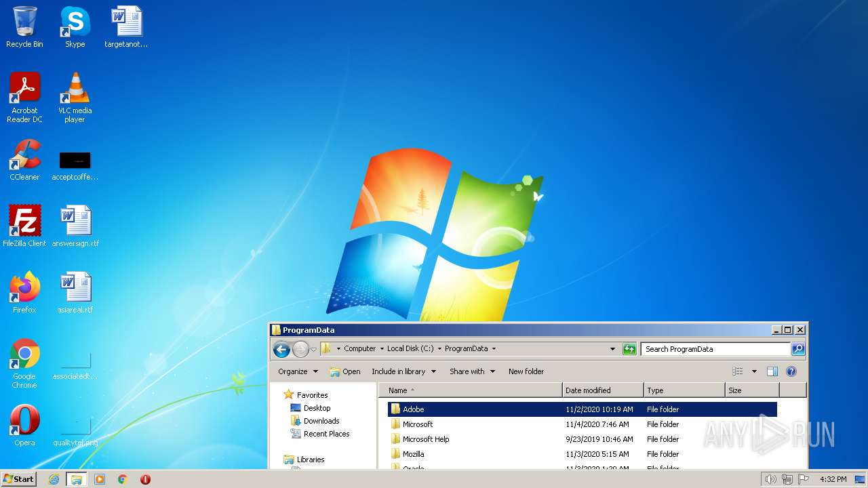Click the taskbar clock showing 4:32 PM
868x488 pixels.
point(833,479)
